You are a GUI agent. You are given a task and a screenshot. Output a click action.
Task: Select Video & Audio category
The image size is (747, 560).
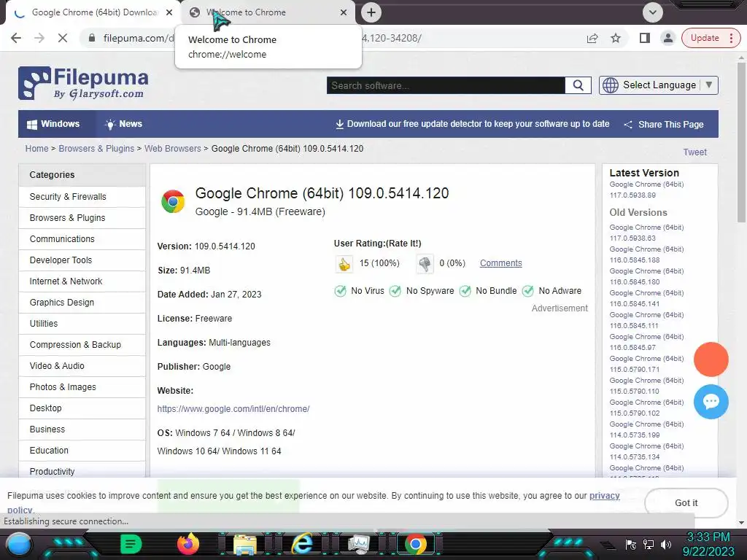click(82, 366)
